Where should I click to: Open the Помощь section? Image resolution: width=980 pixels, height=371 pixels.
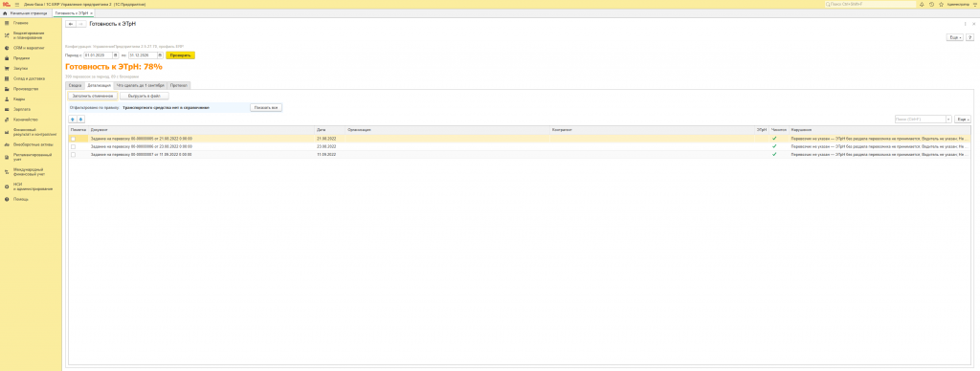click(x=21, y=199)
